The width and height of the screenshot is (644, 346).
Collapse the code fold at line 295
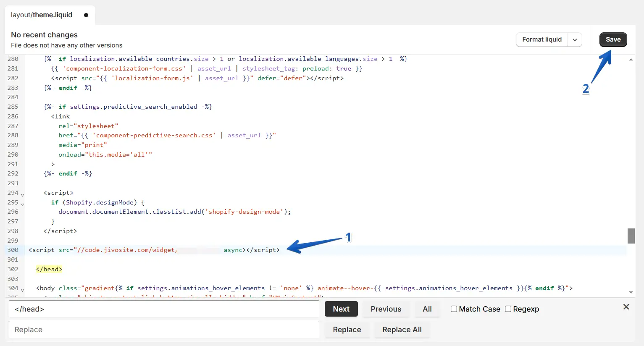click(22, 204)
